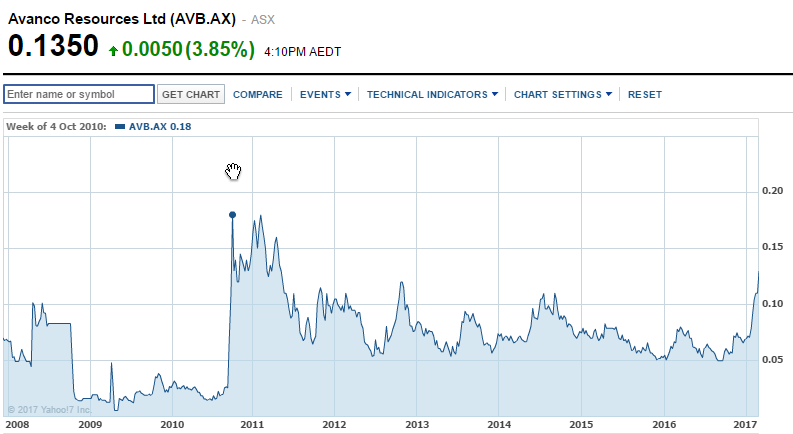Click the 2013 x-axis label
The width and height of the screenshot is (793, 434).
417,424
